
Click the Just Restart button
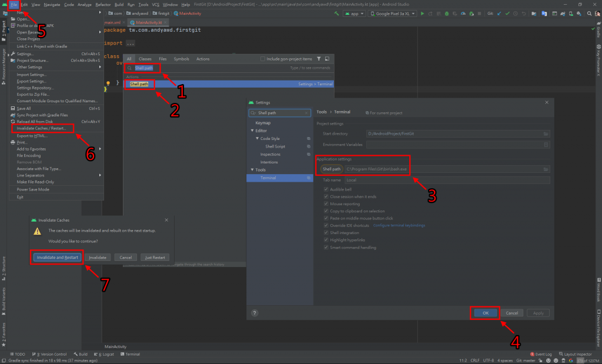coord(155,257)
